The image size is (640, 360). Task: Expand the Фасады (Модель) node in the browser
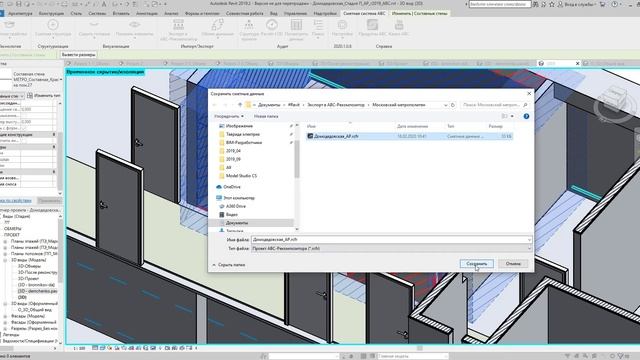click(x=5, y=316)
